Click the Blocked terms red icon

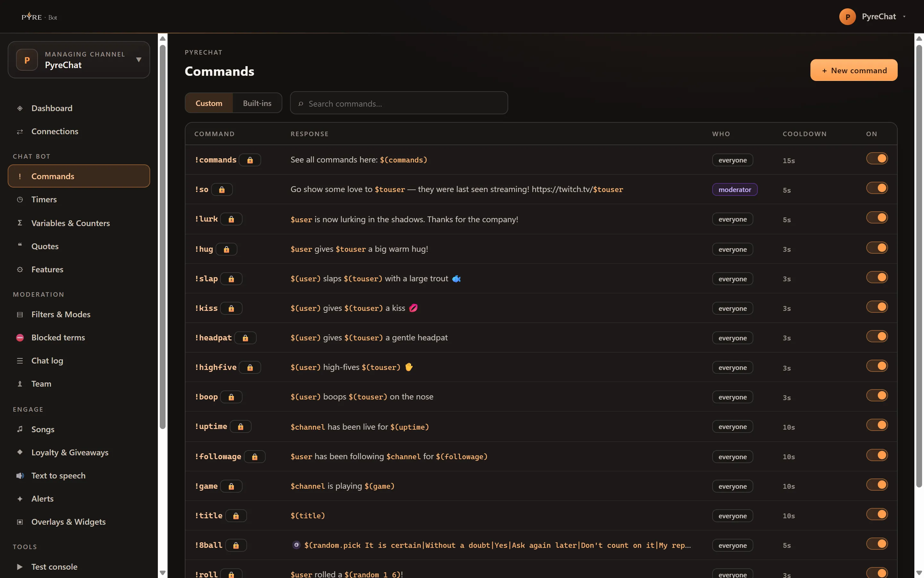click(x=20, y=337)
